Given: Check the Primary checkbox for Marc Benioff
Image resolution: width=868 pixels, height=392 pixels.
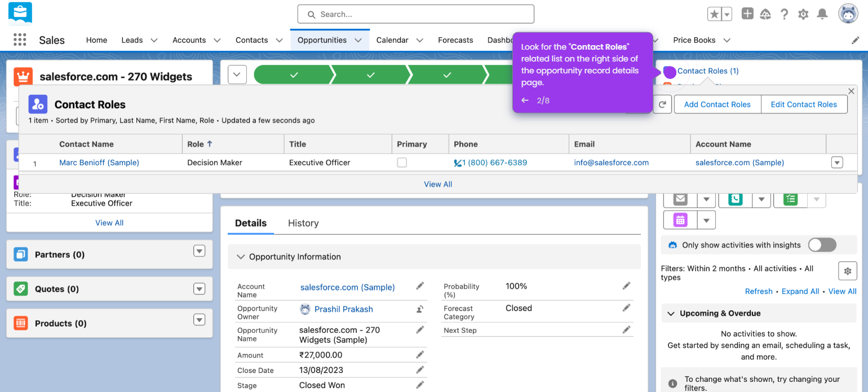Looking at the screenshot, I should [402, 162].
